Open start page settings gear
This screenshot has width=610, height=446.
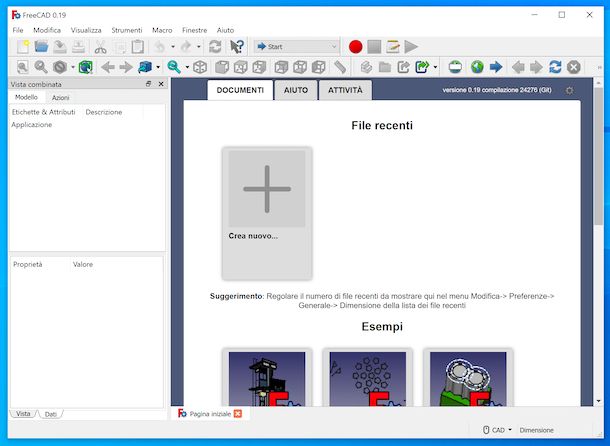click(569, 91)
